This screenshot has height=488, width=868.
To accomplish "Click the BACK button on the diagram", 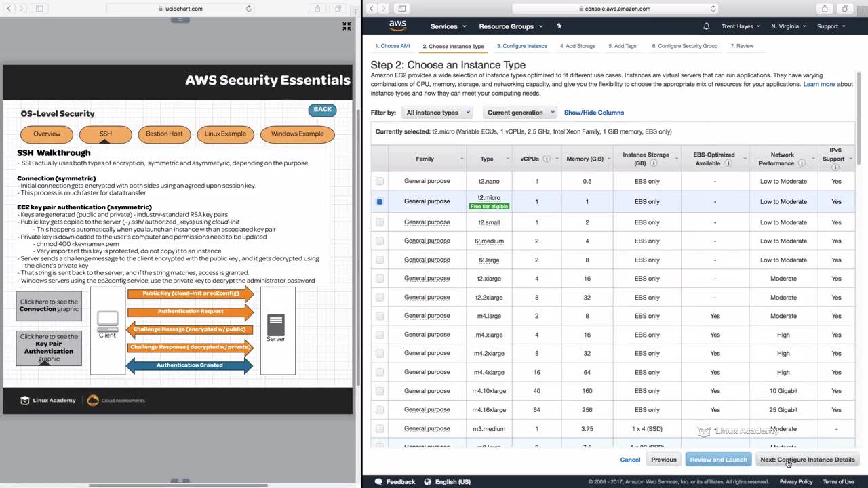I will coord(322,109).
